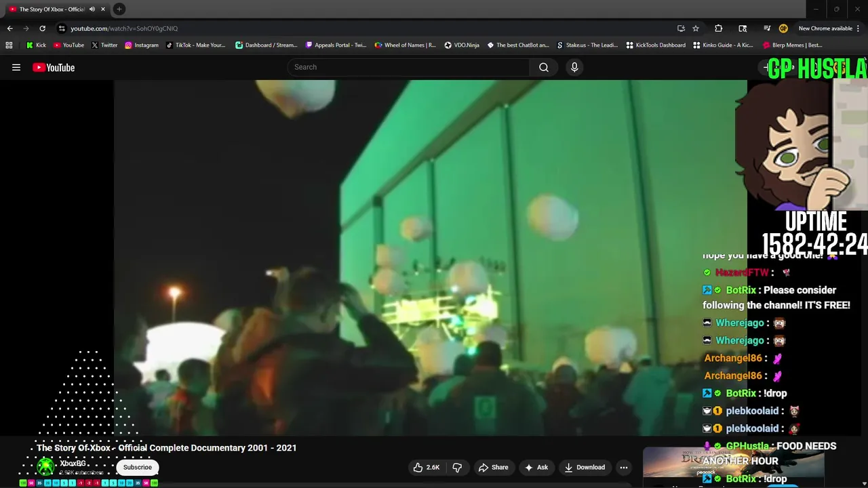Reload the page

coord(42,28)
